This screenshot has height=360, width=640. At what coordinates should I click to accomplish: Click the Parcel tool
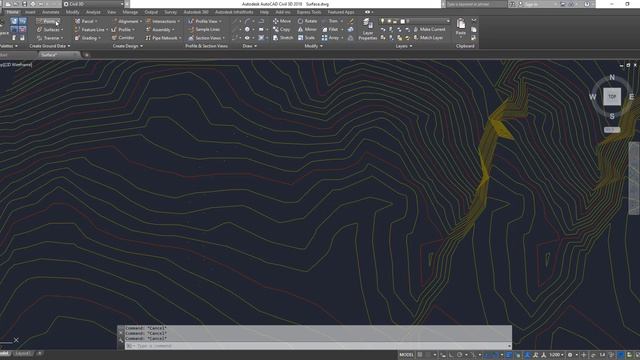85,21
